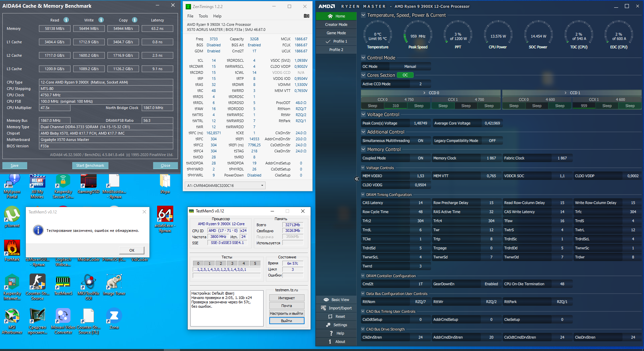Toggle the Cores Section OC switch

[x=405, y=75]
